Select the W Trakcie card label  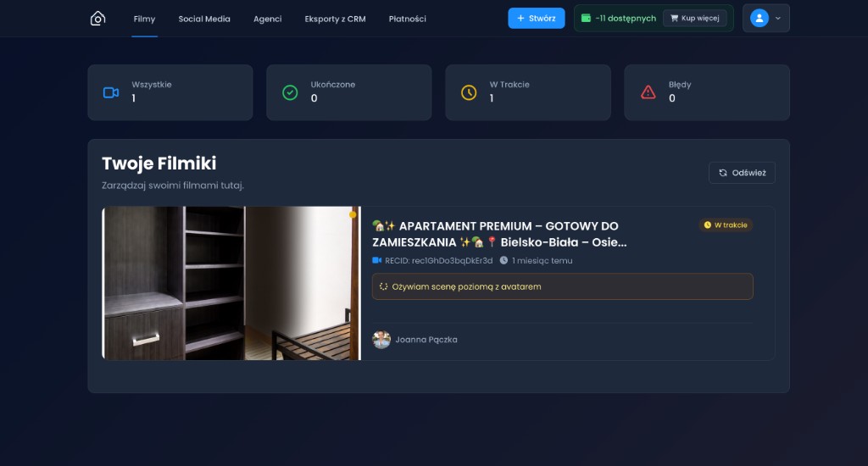coord(509,85)
